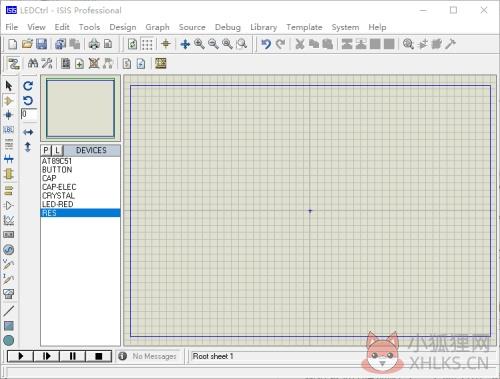Click the P pick devices button
The width and height of the screenshot is (500, 379).
(46, 150)
